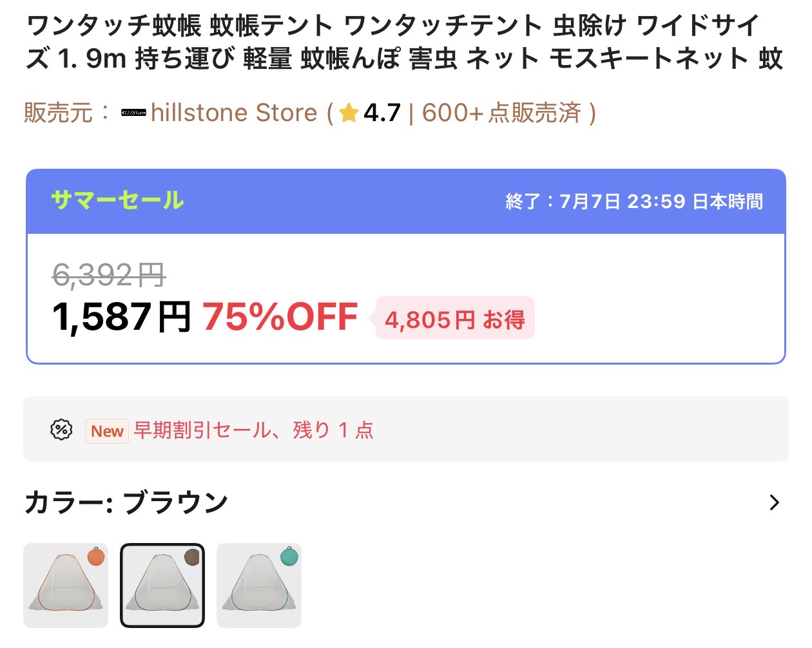Image resolution: width=812 pixels, height=648 pixels.
Task: Open the サマーセール banner
Action: tap(406, 202)
